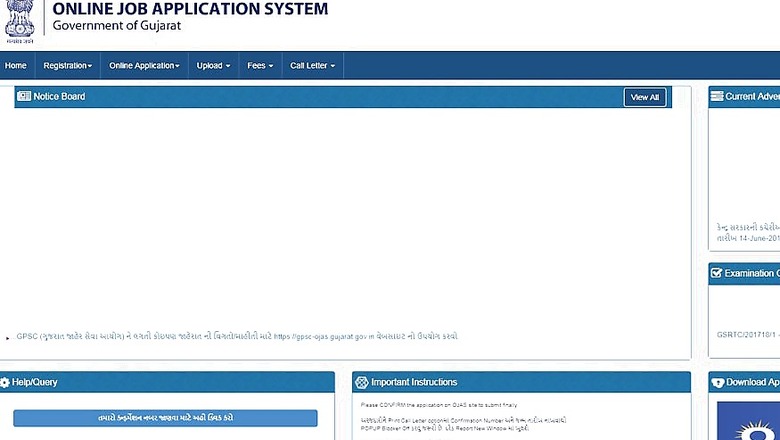The height and width of the screenshot is (440, 780).
Task: Click the app thumbnail under Download App
Action: [x=749, y=421]
